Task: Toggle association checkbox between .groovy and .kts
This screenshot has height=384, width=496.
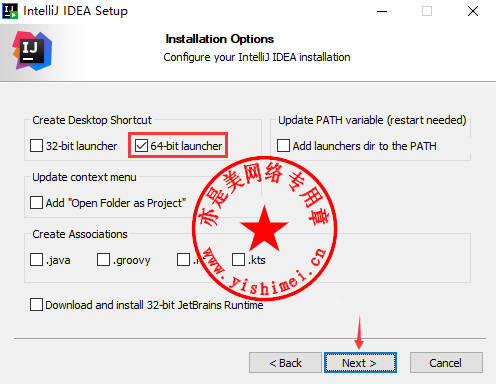Action: click(x=183, y=260)
